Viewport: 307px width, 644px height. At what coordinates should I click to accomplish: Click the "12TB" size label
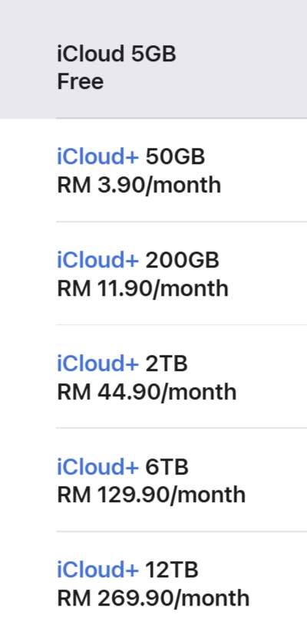[172, 570]
